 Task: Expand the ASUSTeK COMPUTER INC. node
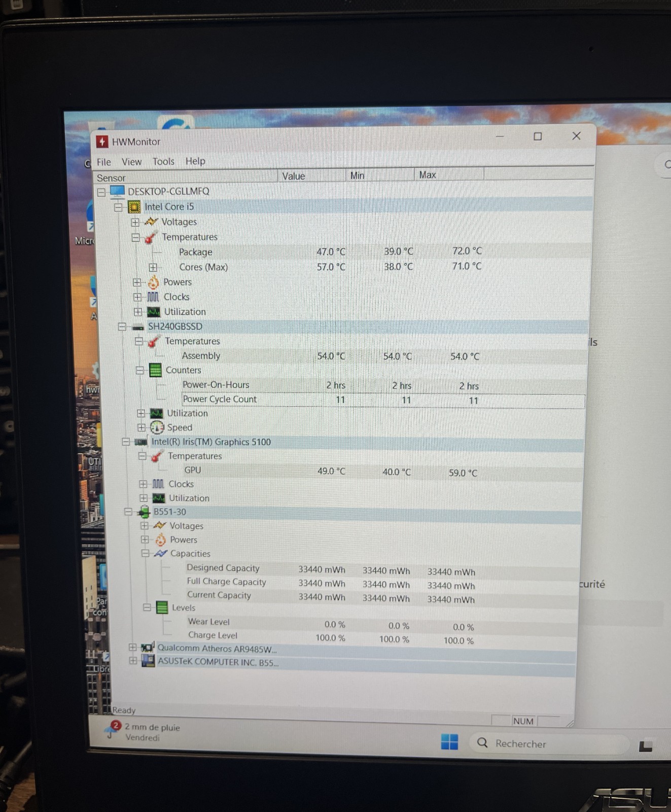(x=133, y=661)
